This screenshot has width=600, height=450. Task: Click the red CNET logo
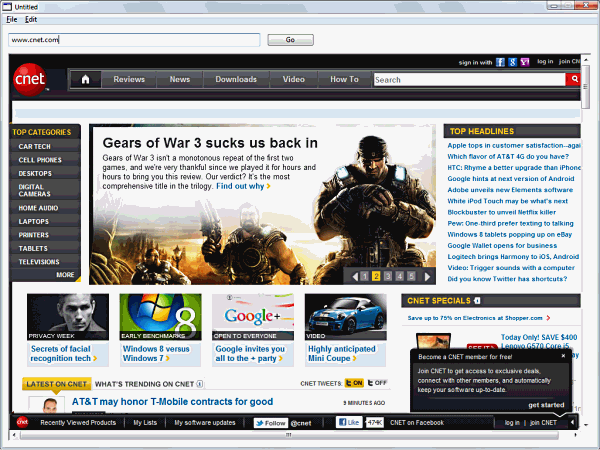click(27, 82)
